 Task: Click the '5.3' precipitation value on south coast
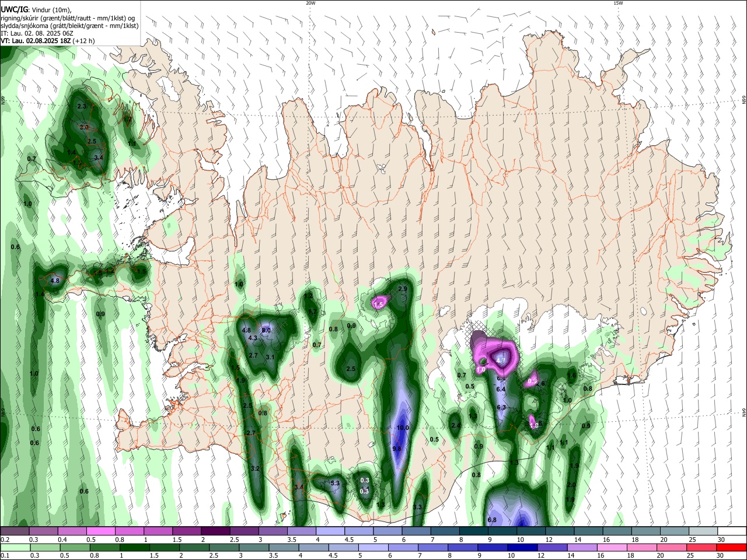point(335,484)
